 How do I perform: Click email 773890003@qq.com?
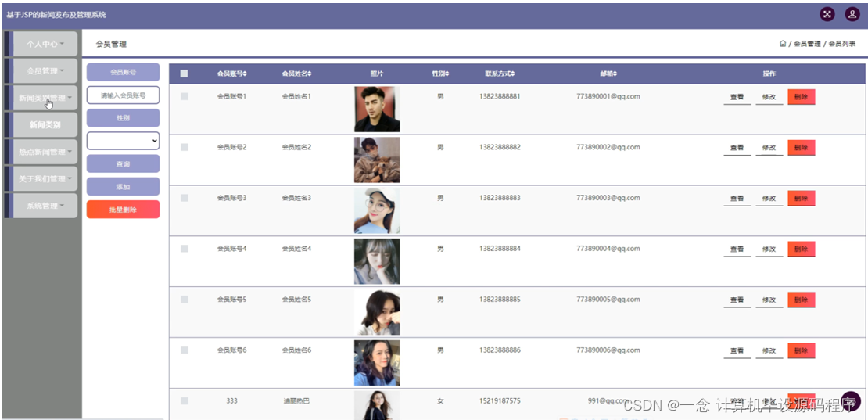pos(608,198)
